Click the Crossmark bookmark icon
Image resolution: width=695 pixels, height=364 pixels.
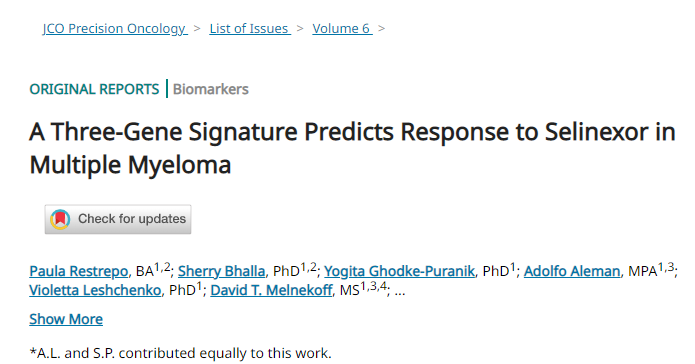click(60, 219)
